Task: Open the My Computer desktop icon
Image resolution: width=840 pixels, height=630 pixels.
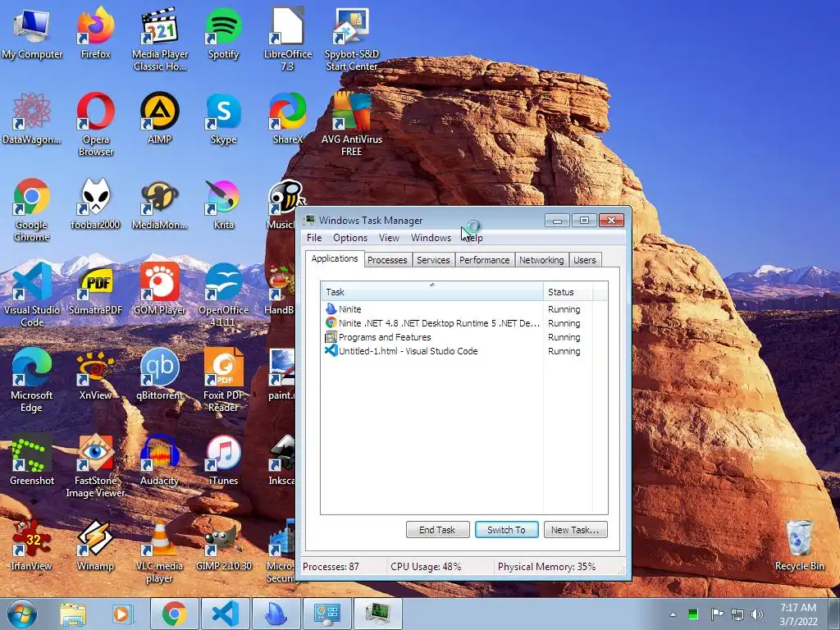Action: (x=32, y=34)
